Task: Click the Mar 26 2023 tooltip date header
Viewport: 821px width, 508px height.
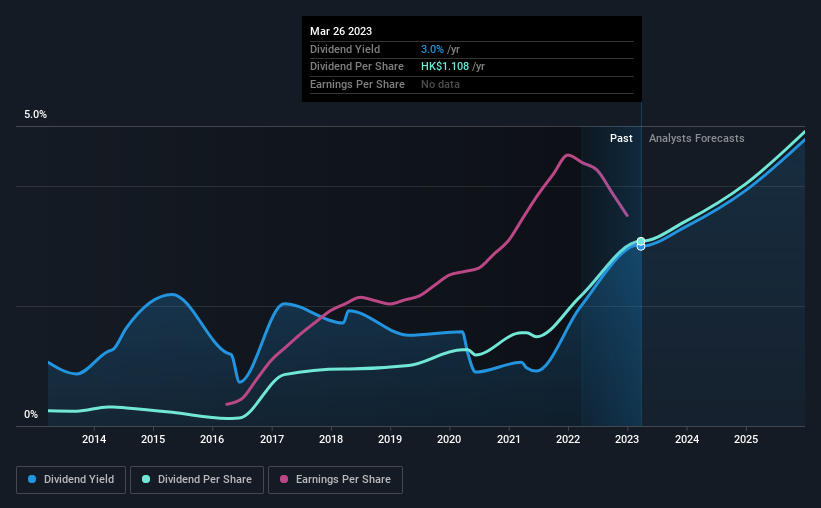Action: coord(341,31)
